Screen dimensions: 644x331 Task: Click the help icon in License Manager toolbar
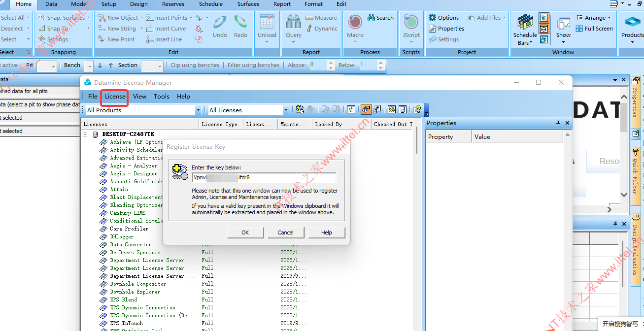[417, 109]
